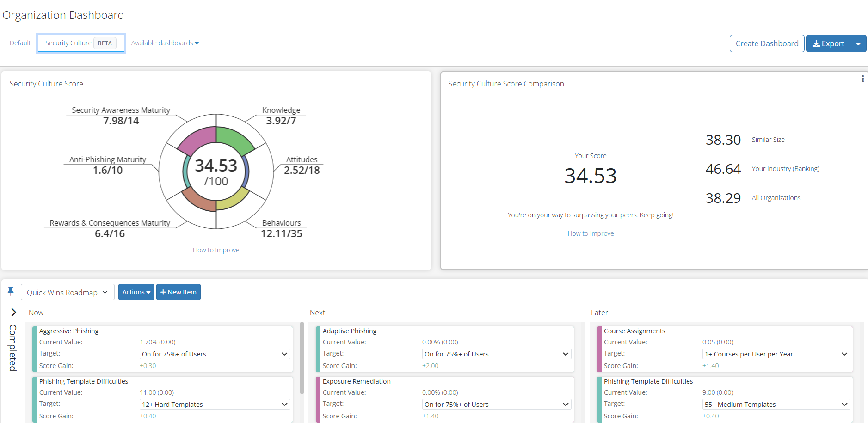The image size is (868, 423).
Task: Open the Export split-button dropdown arrow
Action: point(858,43)
